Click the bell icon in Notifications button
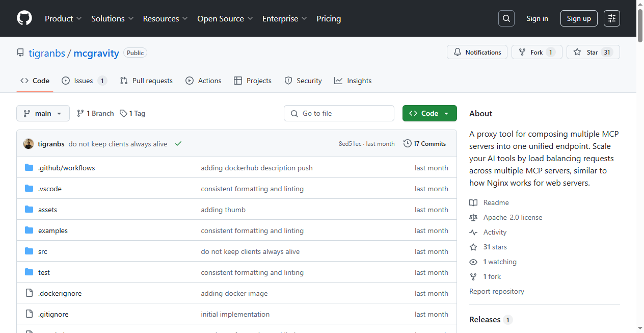This screenshot has height=333, width=644. [x=458, y=52]
